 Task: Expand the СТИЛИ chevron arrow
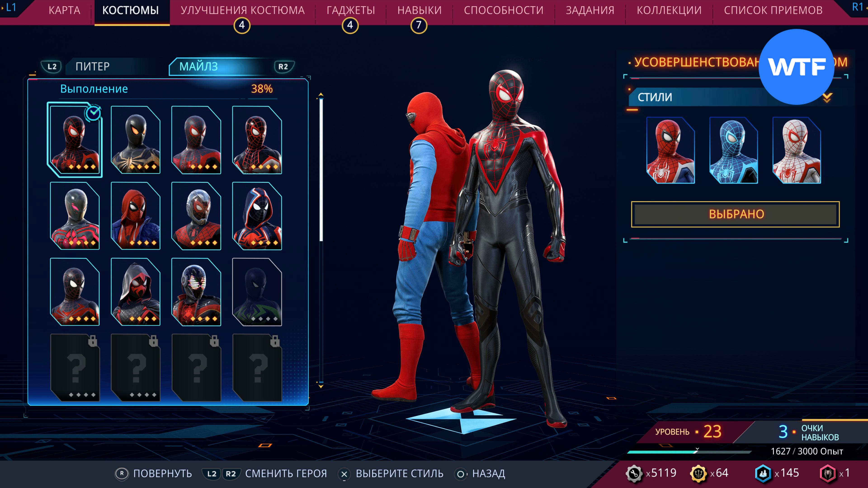827,98
